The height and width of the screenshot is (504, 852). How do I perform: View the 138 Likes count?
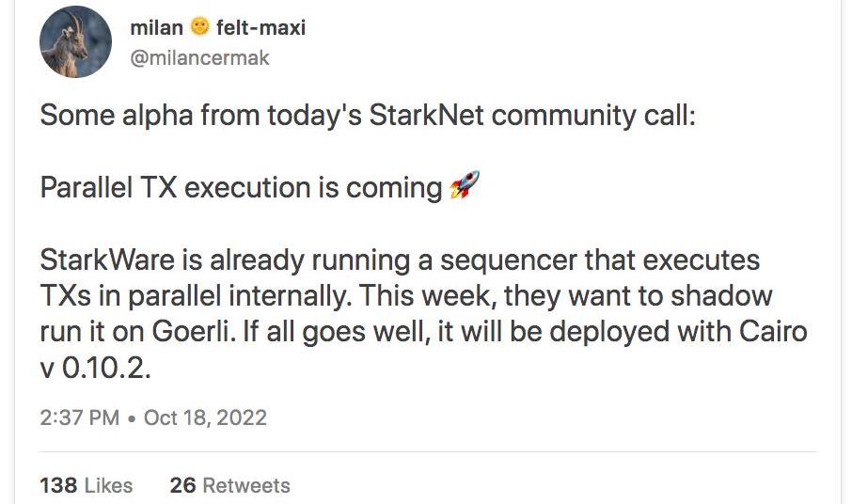point(87,485)
